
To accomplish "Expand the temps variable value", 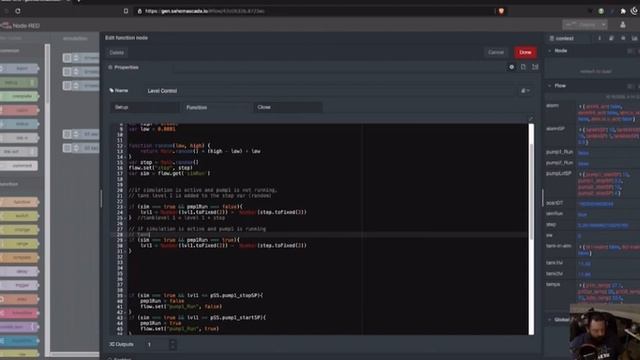I will pyautogui.click(x=580, y=285).
